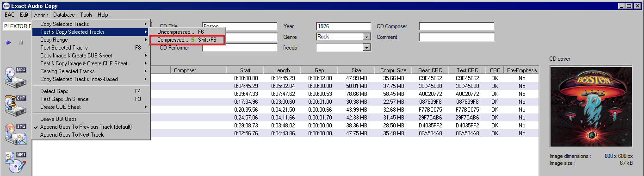
Task: Open the Tools menu
Action: [86, 15]
